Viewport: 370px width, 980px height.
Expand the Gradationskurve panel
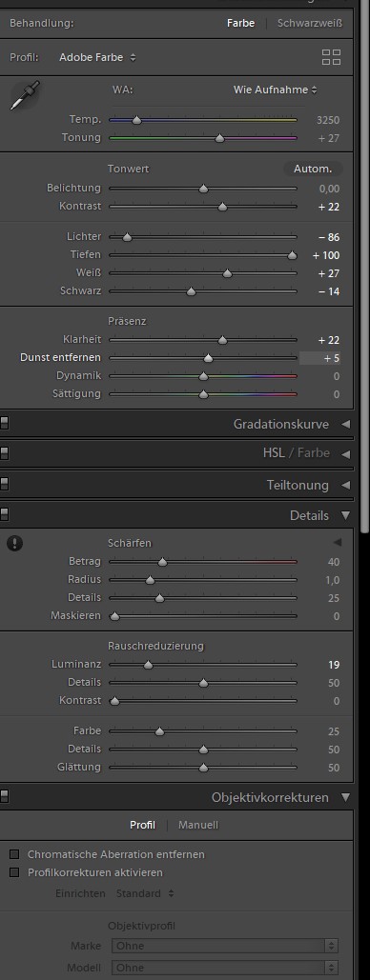tap(345, 425)
